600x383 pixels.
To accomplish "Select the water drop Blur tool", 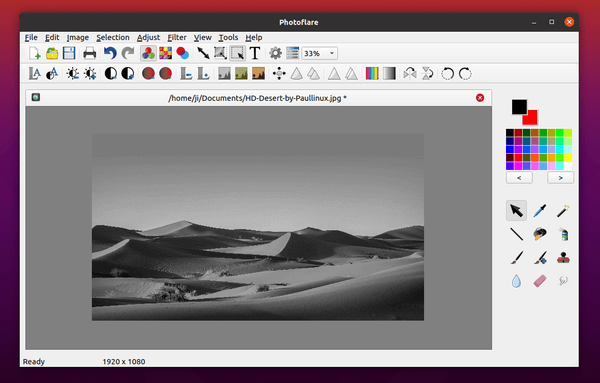I will click(x=516, y=281).
